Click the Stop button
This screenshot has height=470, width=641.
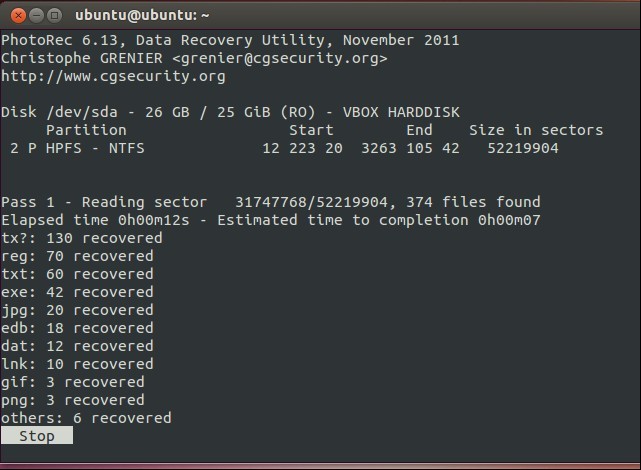coord(37,436)
